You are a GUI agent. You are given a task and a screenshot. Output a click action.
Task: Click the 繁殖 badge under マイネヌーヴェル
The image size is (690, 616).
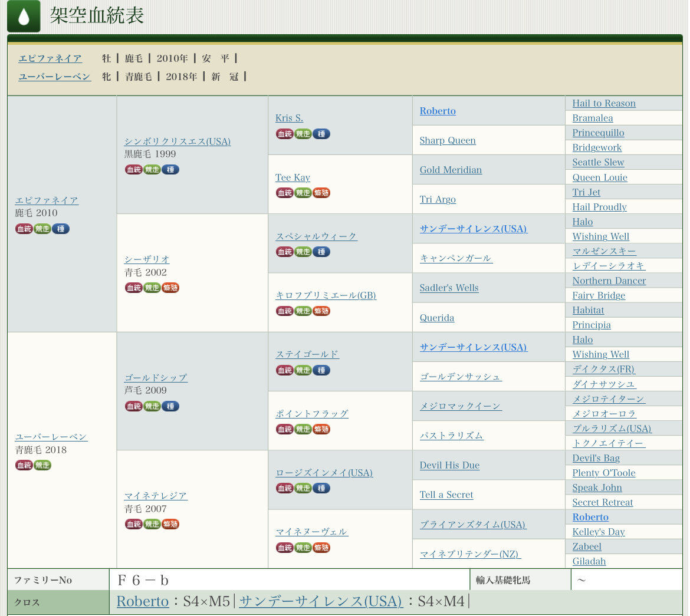[x=321, y=548]
